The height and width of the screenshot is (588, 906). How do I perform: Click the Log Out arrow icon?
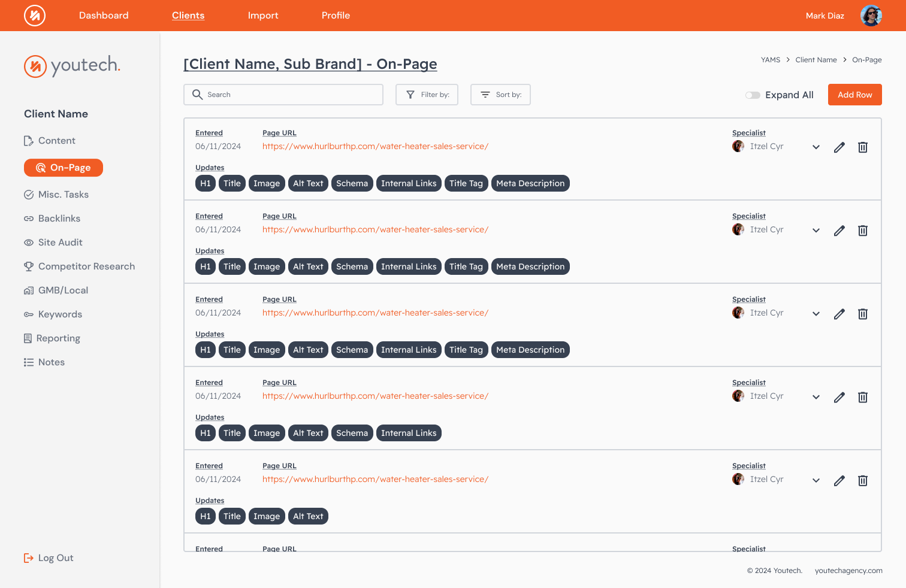click(x=28, y=558)
